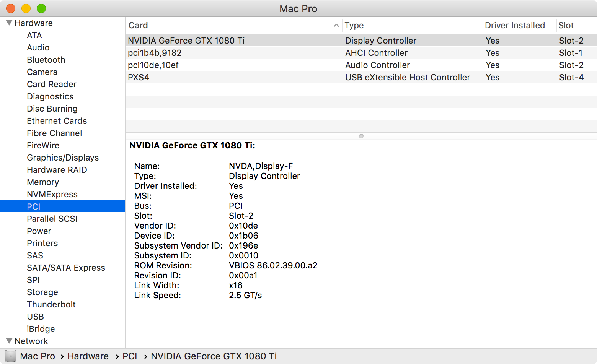This screenshot has height=364, width=597.
Task: Click the green zoom window button
Action: 41,8
